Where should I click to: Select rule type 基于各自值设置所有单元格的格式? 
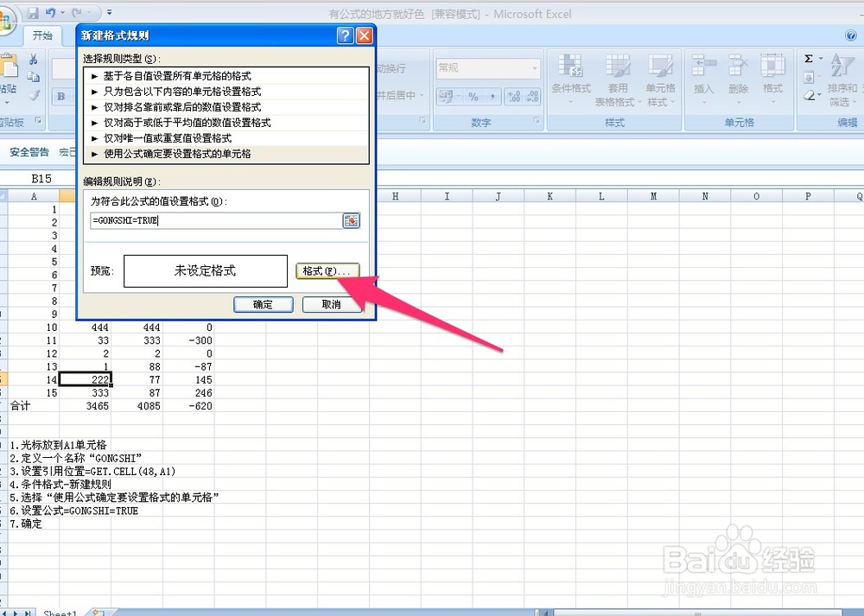tap(226, 76)
